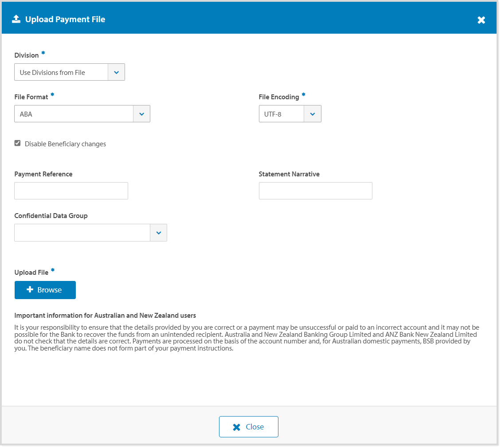The width and height of the screenshot is (501, 448).
Task: Focus the Payment Reference text field
Action: tap(71, 191)
